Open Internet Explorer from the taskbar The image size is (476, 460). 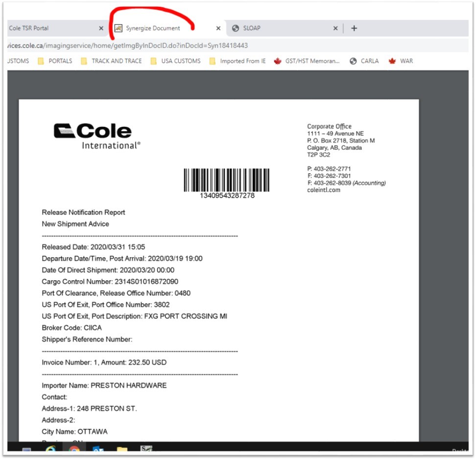(51, 449)
